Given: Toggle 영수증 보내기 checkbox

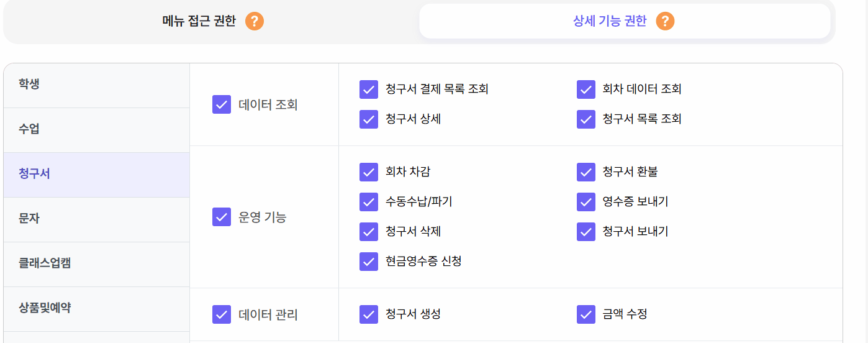Looking at the screenshot, I should [x=586, y=202].
